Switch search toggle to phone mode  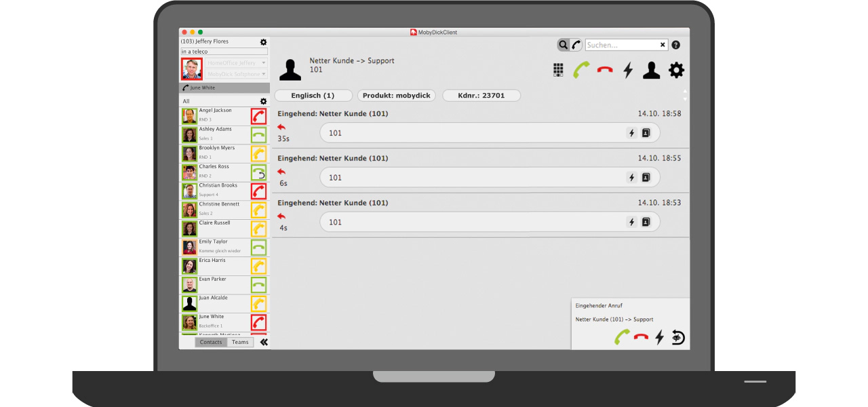(576, 45)
